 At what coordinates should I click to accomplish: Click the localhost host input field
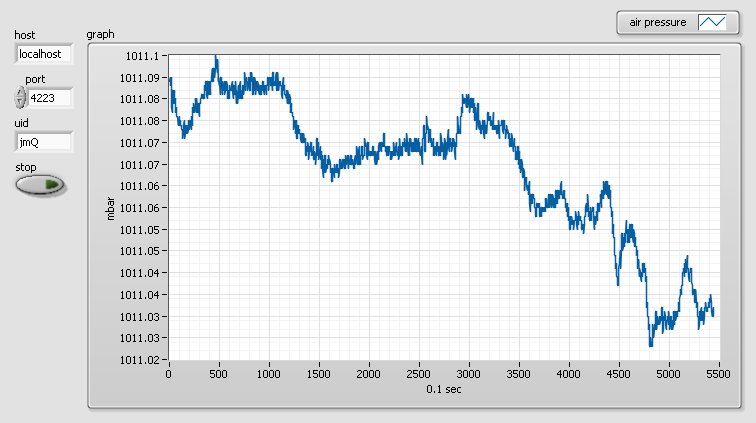pyautogui.click(x=44, y=54)
